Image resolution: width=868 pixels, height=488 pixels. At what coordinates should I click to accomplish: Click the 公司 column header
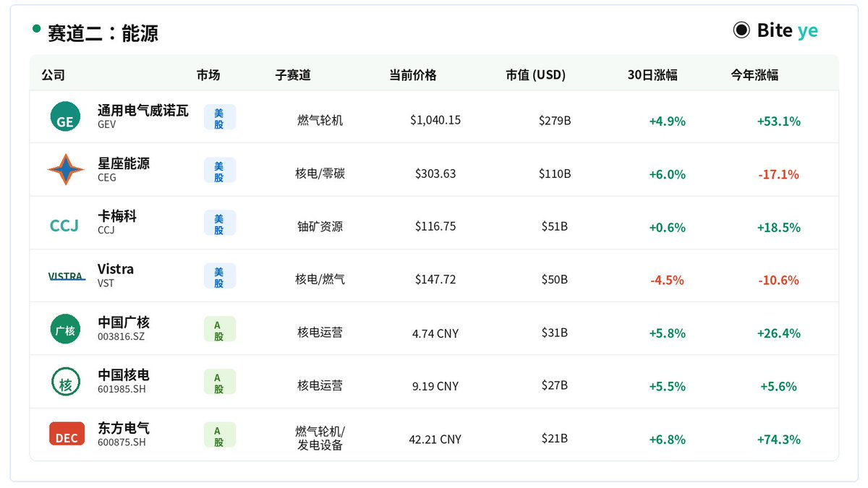[x=54, y=74]
